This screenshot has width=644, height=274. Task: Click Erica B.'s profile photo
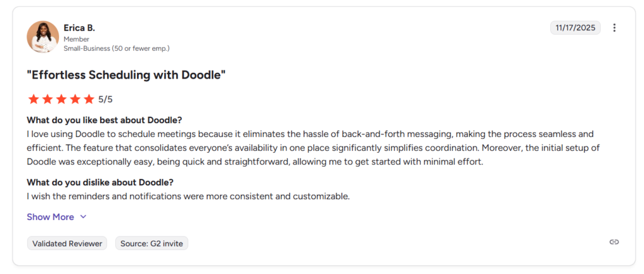click(43, 37)
